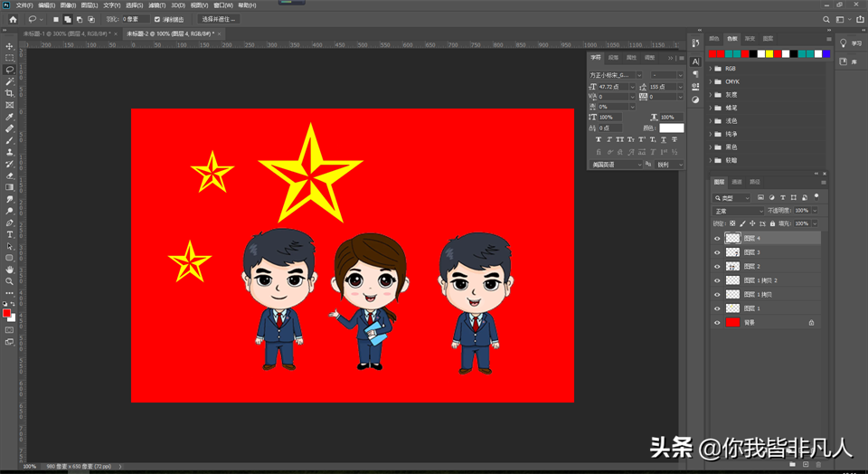Click the Faux Bold text style icon
This screenshot has height=474, width=868.
[x=599, y=139]
